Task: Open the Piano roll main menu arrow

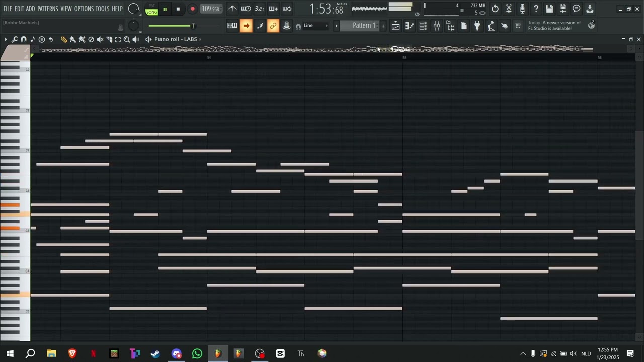Action: tap(6, 39)
